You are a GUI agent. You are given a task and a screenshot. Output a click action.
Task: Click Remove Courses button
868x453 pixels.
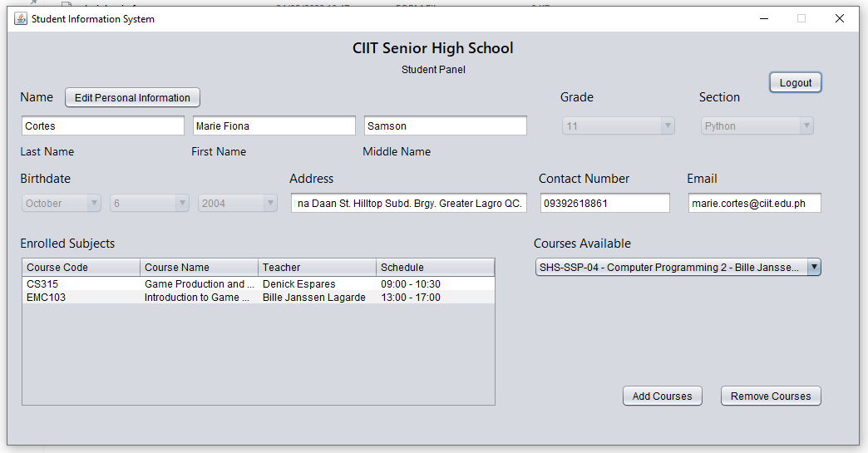click(770, 396)
